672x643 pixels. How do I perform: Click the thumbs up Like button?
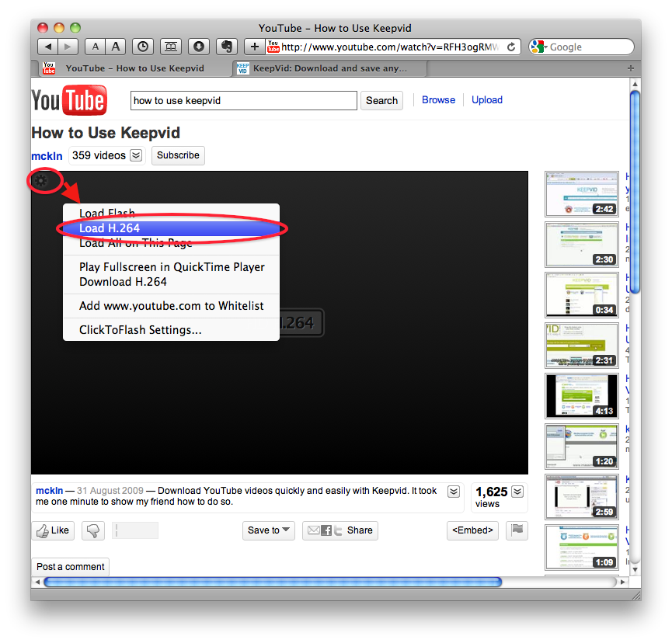[x=53, y=530]
